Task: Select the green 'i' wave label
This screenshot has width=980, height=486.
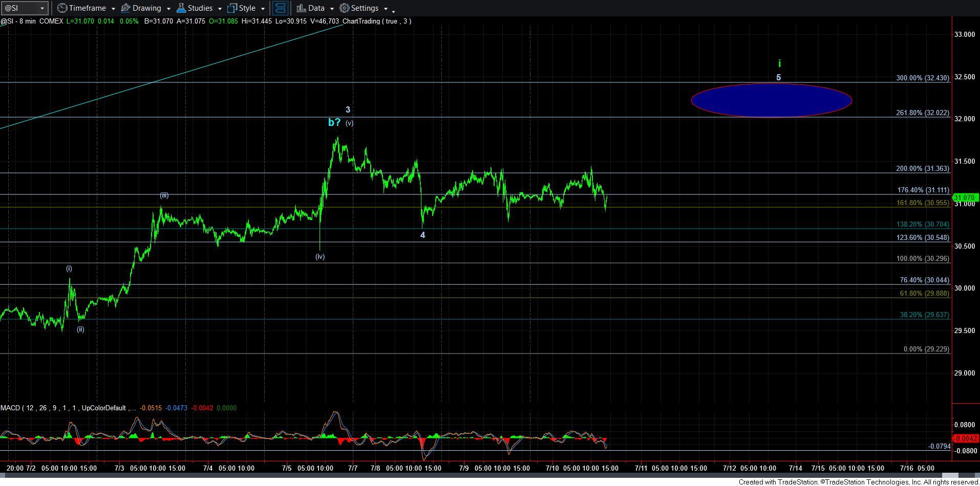Action: (779, 63)
